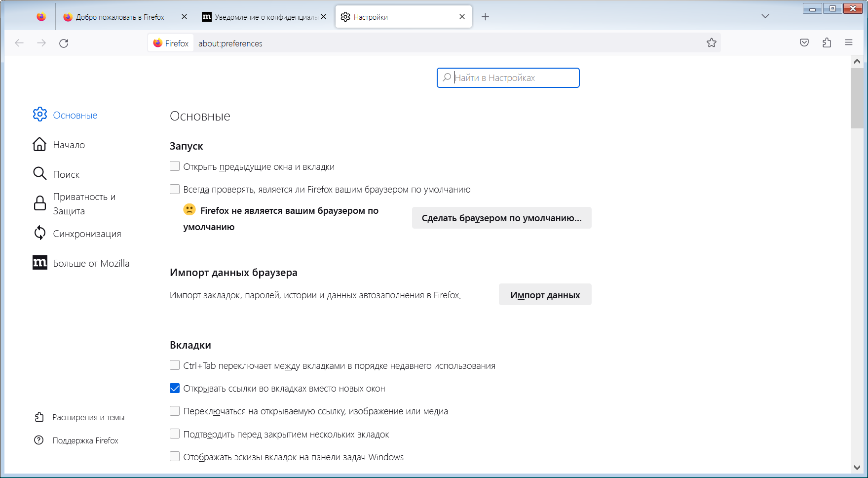Click the 'Вкладки' section heading
The image size is (868, 478).
190,345
